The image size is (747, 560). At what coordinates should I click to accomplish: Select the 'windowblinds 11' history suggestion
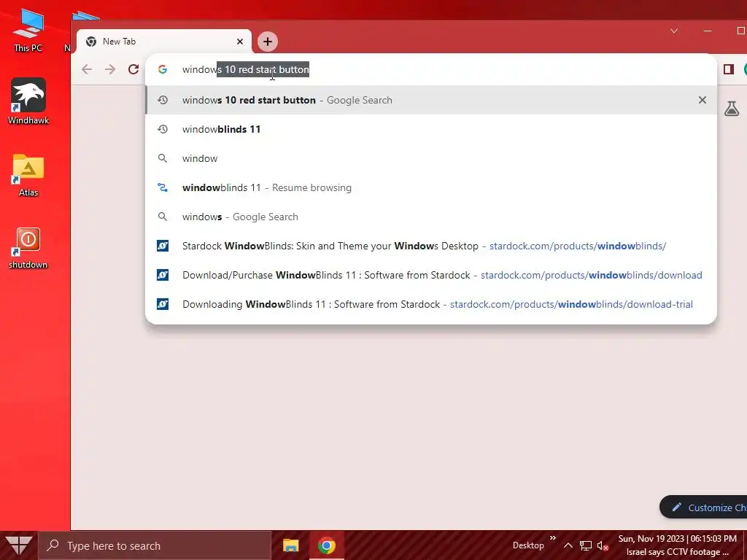coord(430,129)
